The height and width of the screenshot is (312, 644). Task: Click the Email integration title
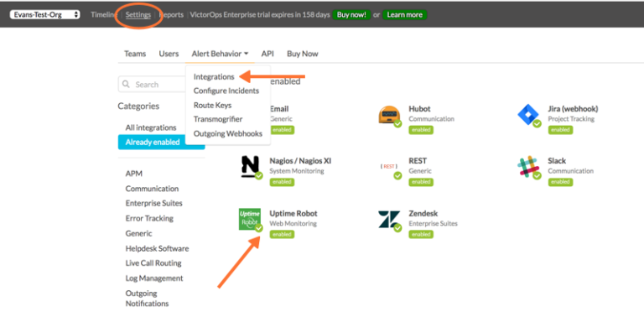pos(279,109)
